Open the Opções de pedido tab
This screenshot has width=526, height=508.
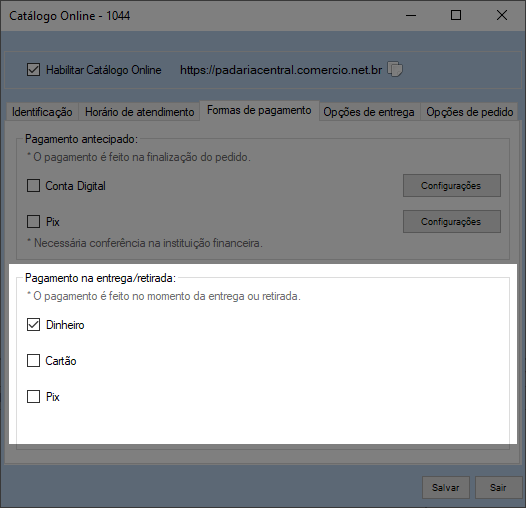469,112
